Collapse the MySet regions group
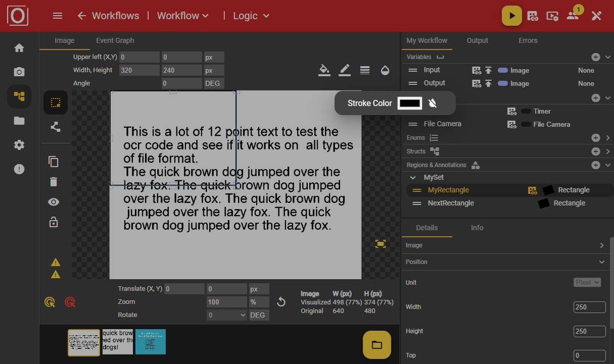 413,177
